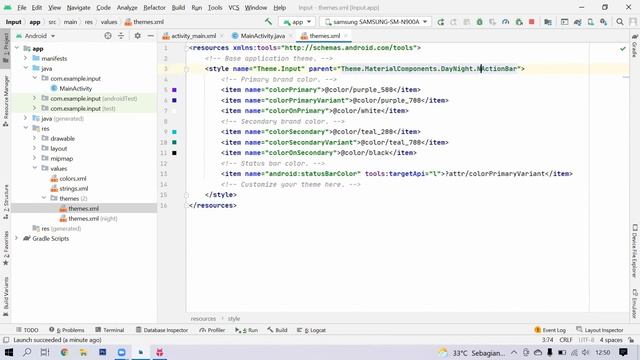Open the SDK Manager icon
The image size is (640, 360).
604,22
